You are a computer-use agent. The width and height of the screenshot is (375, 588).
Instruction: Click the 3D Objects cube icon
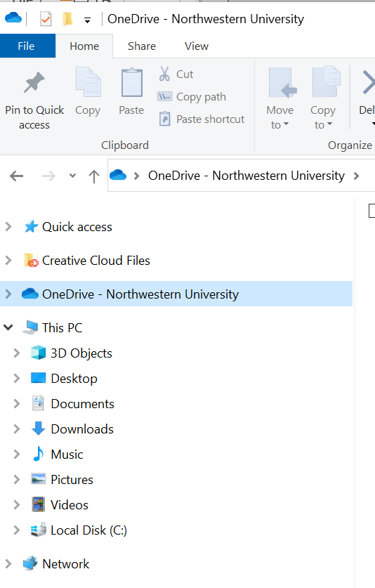(38, 353)
